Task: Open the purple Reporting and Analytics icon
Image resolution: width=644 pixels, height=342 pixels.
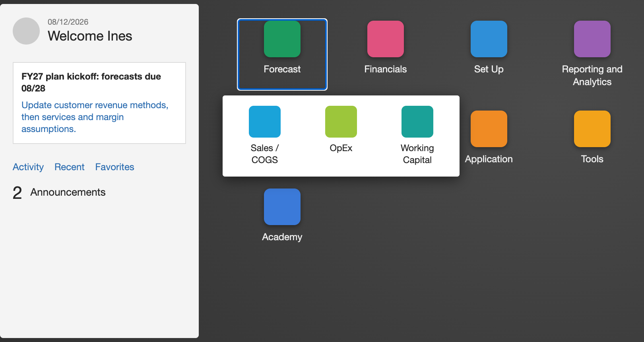Action: click(x=592, y=39)
